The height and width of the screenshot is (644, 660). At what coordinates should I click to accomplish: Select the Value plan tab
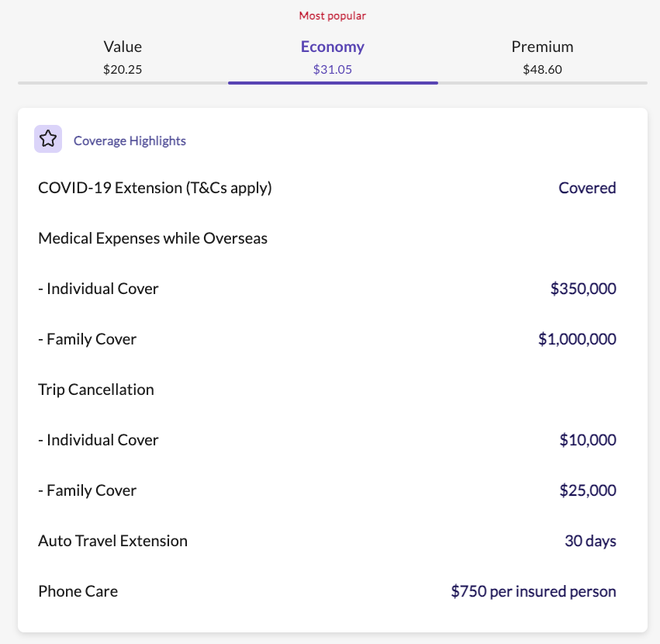[x=123, y=57]
